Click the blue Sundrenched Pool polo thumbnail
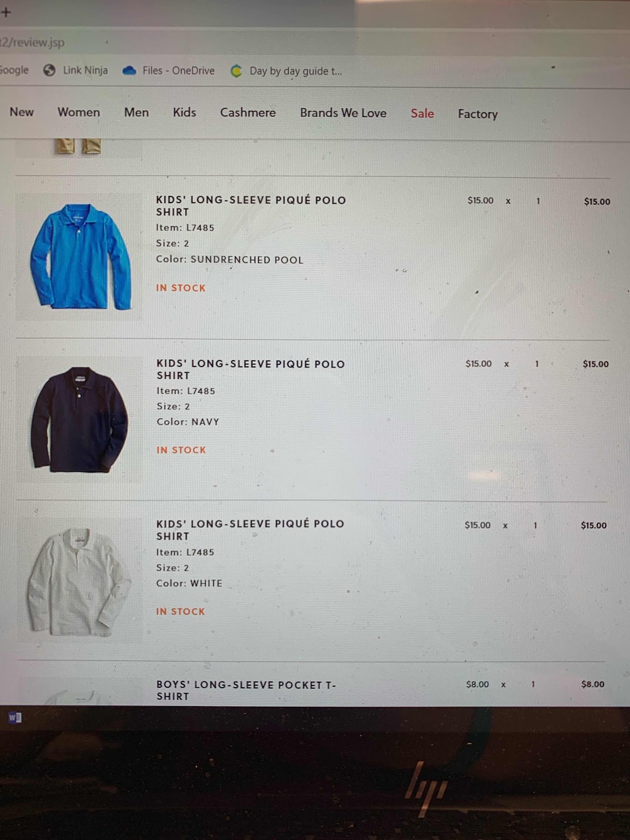This screenshot has width=630, height=840. [79, 257]
